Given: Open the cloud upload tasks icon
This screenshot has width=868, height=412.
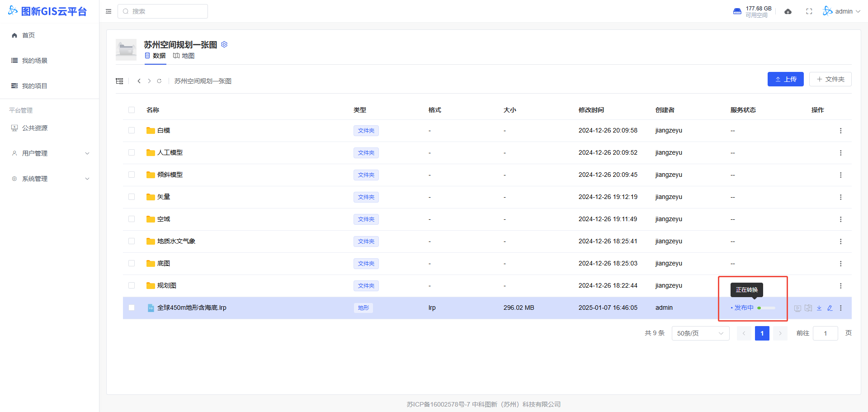Looking at the screenshot, I should [x=788, y=11].
